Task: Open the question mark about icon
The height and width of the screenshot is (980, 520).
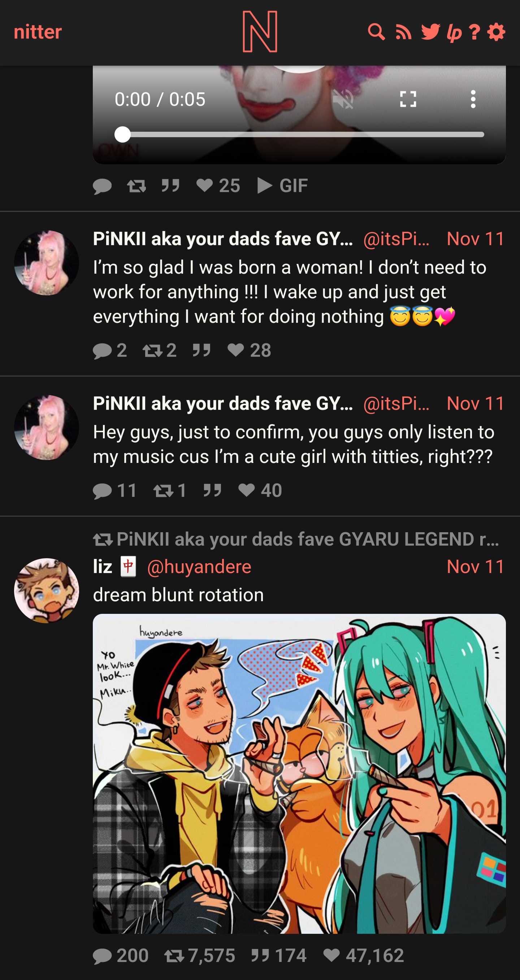Action: point(474,32)
